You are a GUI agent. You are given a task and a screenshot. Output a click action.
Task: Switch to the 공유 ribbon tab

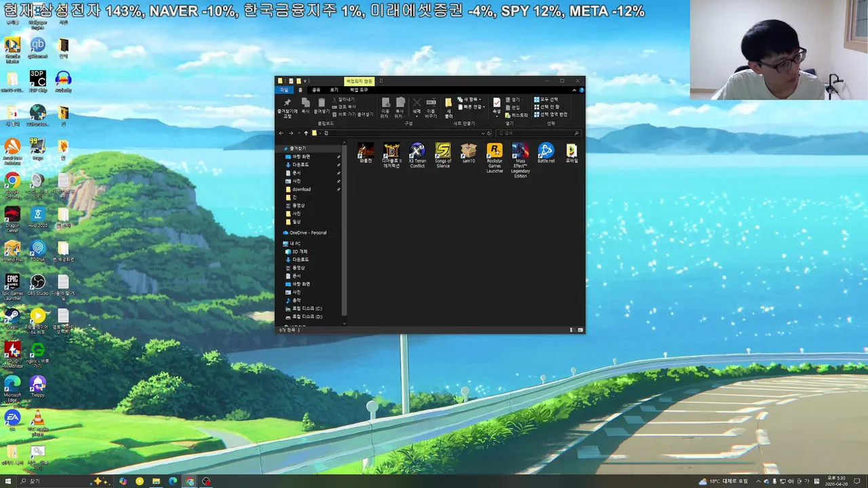[x=316, y=90]
